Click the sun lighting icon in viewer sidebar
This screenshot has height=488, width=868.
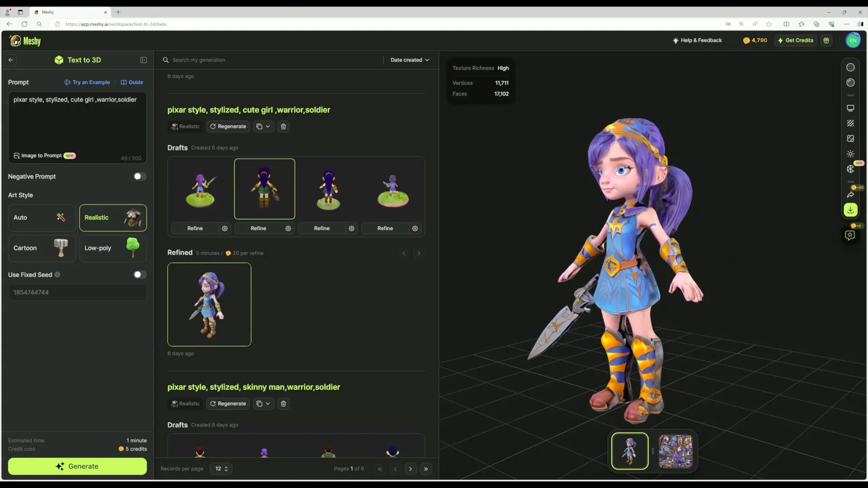(x=850, y=154)
